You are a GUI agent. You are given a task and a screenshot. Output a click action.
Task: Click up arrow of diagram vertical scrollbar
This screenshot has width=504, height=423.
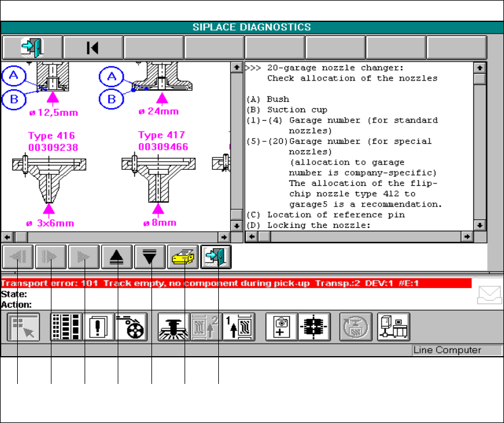tap(237, 67)
